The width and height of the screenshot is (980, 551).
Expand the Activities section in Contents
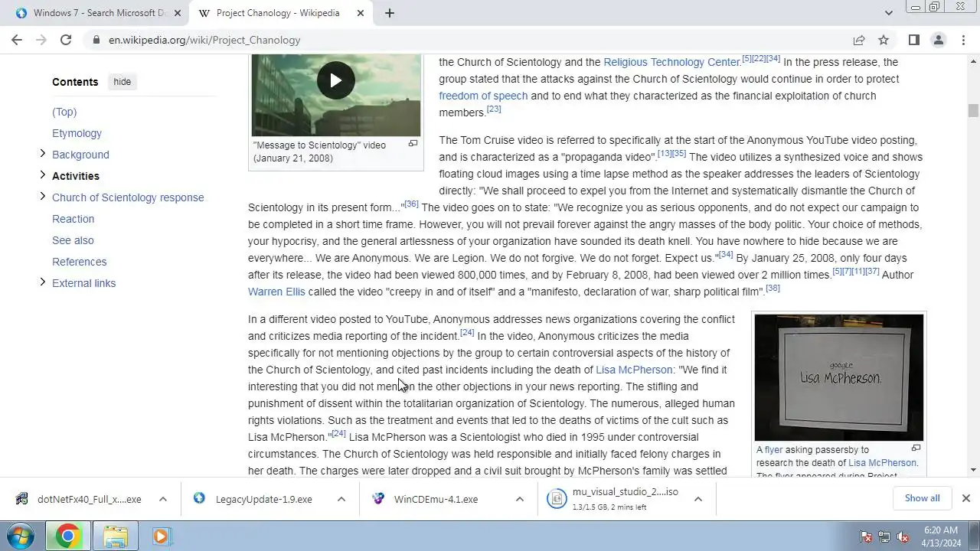coord(42,175)
